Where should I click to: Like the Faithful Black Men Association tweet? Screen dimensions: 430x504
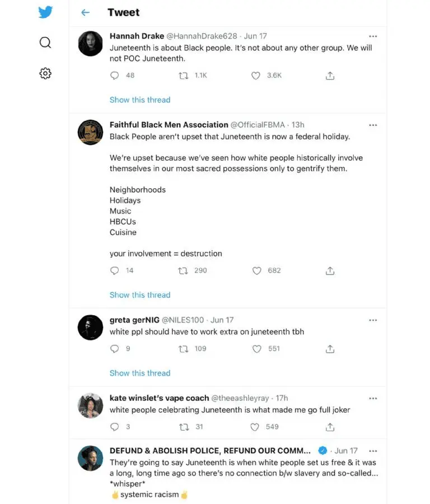point(256,270)
